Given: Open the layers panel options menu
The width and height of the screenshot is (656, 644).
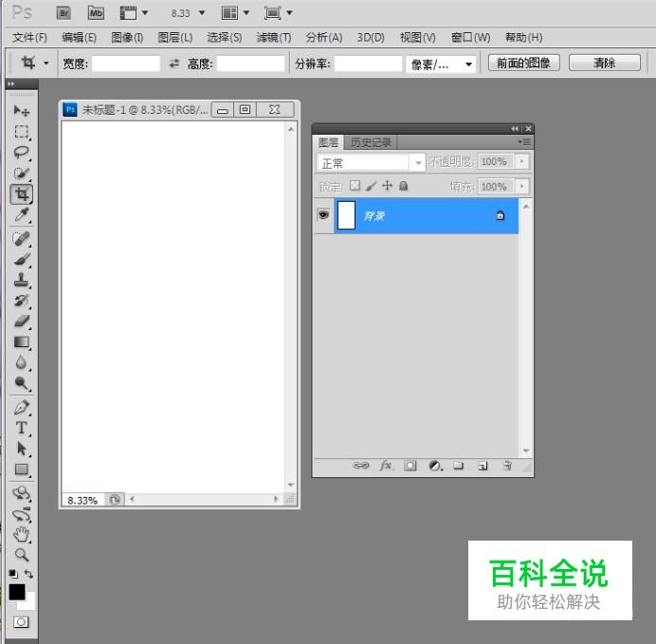Looking at the screenshot, I should [x=524, y=142].
